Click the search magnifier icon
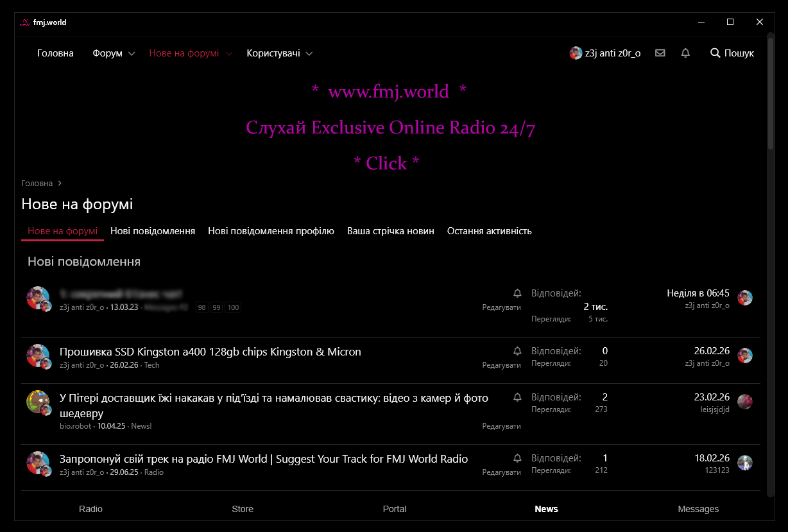 click(x=715, y=53)
